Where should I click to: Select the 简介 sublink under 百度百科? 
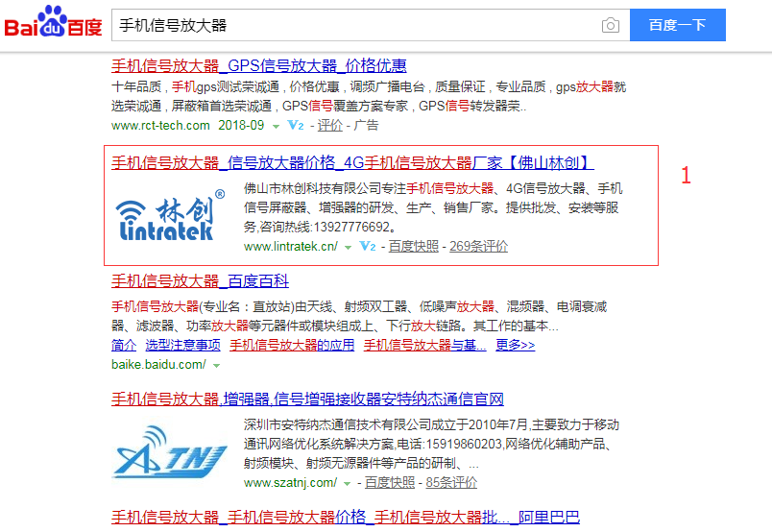(x=124, y=345)
